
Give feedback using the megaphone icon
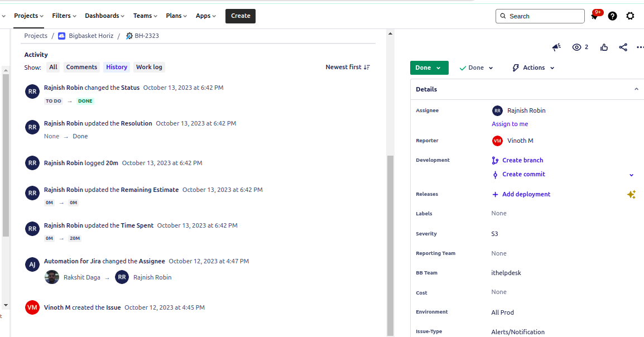(x=556, y=47)
